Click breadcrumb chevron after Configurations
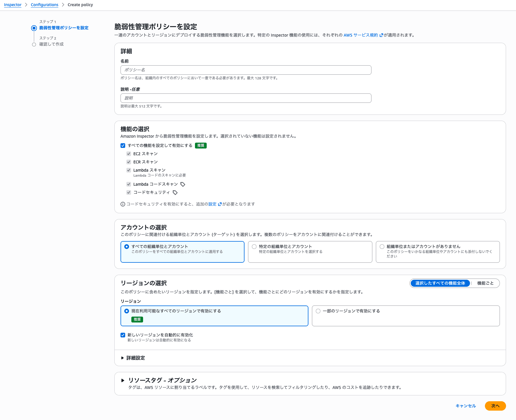 click(63, 5)
